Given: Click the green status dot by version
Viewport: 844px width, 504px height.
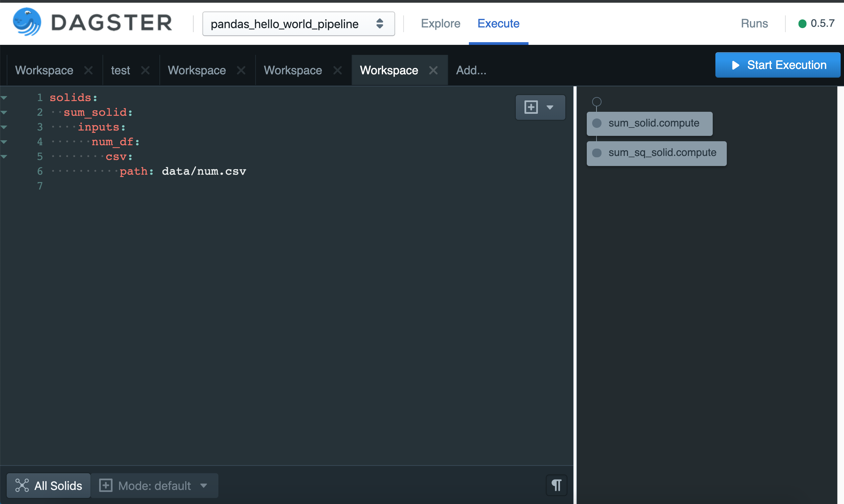Looking at the screenshot, I should pos(802,23).
